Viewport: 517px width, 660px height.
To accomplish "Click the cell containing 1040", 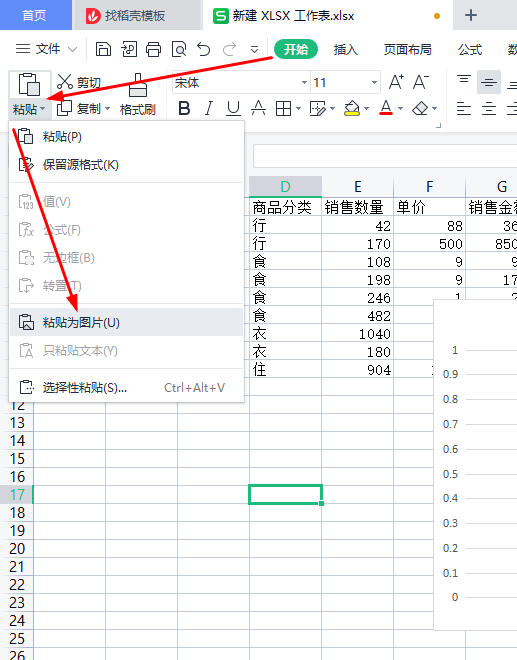I will (x=357, y=334).
